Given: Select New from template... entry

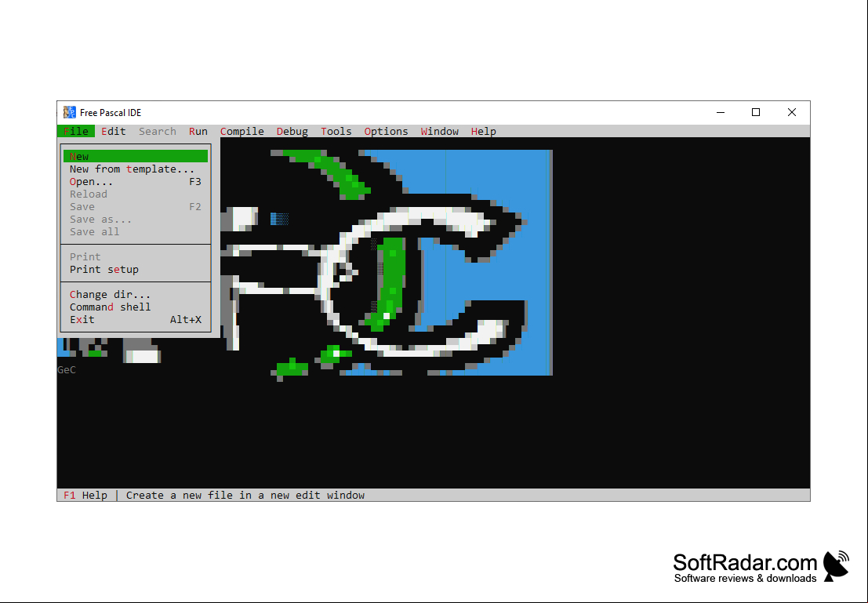Looking at the screenshot, I should pos(136,169).
